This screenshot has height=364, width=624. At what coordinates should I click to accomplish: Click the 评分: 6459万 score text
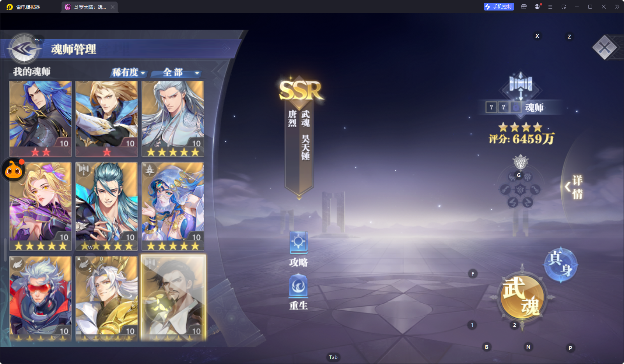522,139
